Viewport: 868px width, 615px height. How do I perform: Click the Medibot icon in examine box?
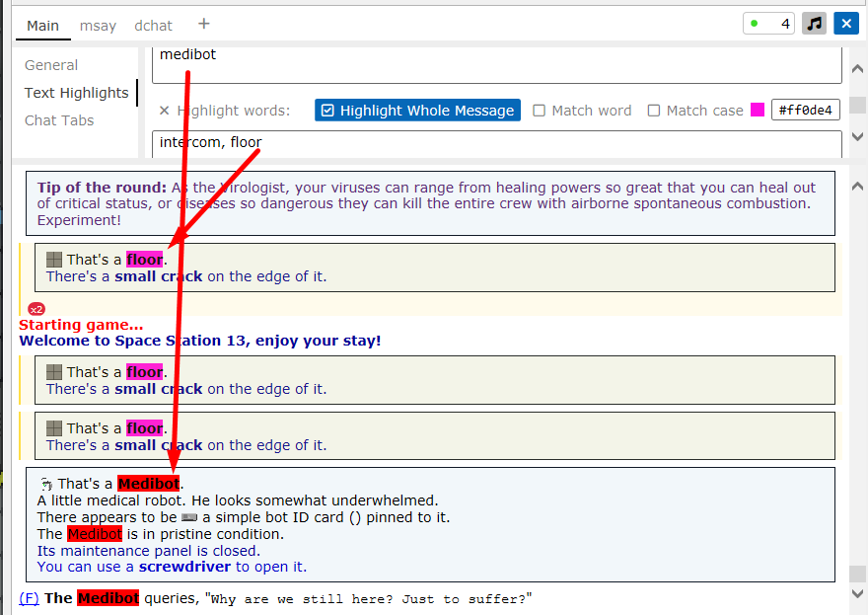tap(46, 485)
